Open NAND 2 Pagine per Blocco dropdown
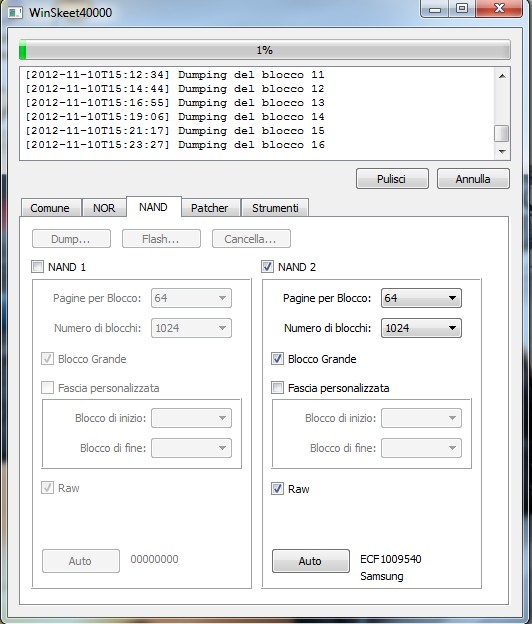This screenshot has height=624, width=532. [421, 298]
